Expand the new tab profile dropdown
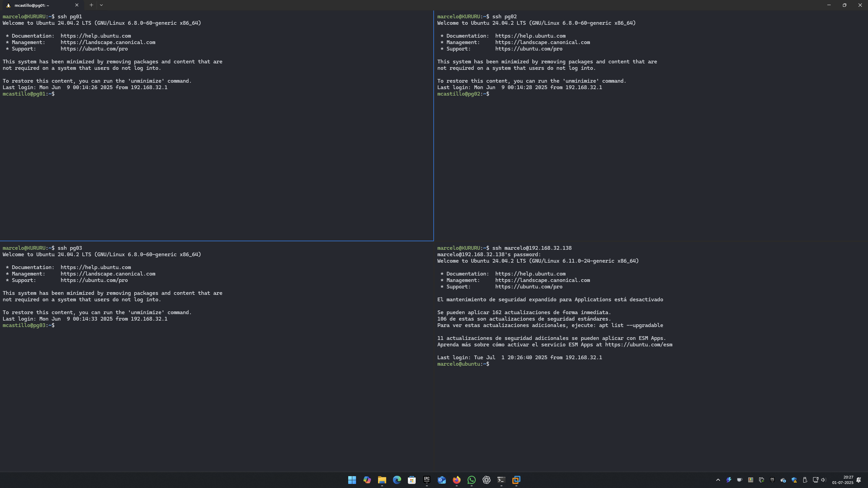This screenshot has height=488, width=868. pyautogui.click(x=101, y=5)
